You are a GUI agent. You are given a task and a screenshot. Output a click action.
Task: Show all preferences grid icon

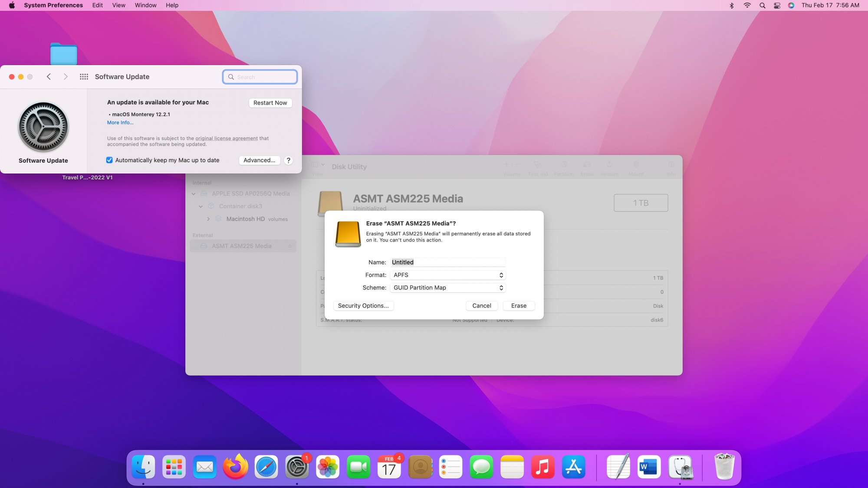[x=84, y=77]
